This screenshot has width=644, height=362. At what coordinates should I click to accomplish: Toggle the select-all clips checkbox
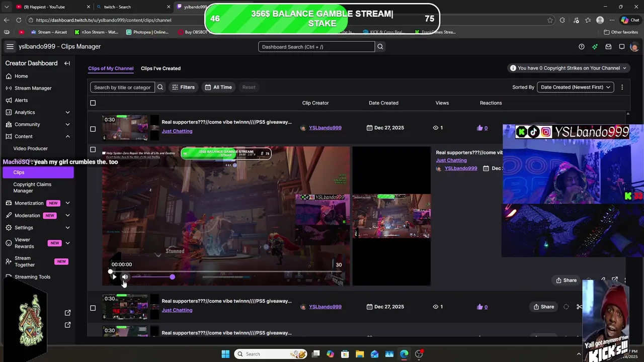93,103
